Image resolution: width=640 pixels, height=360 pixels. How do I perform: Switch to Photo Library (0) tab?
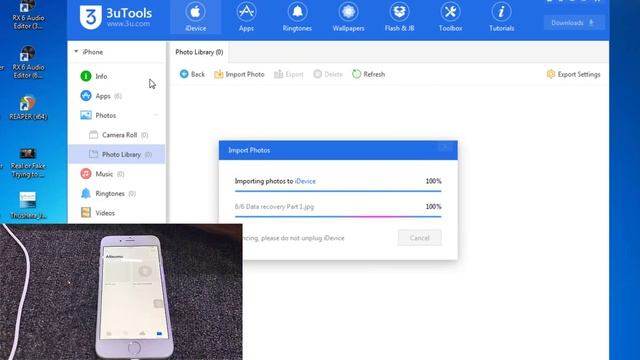(x=199, y=52)
